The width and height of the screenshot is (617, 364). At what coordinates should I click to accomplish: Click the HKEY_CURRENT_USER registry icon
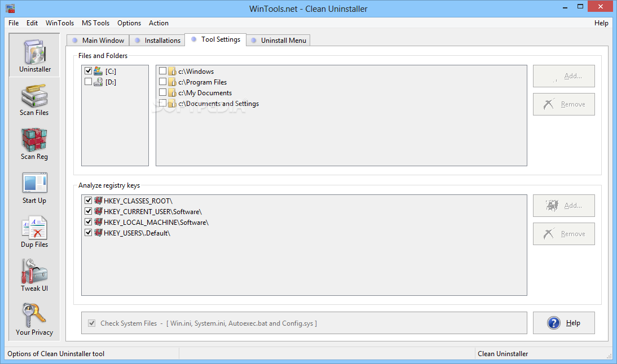(x=98, y=211)
